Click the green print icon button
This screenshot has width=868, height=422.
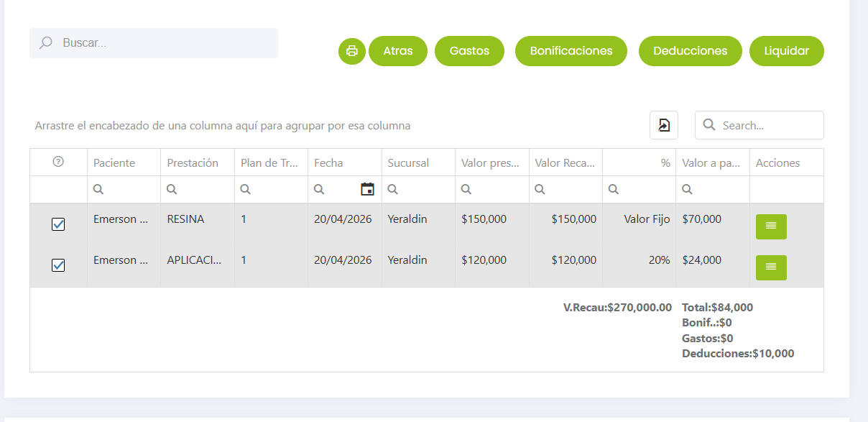click(x=352, y=51)
